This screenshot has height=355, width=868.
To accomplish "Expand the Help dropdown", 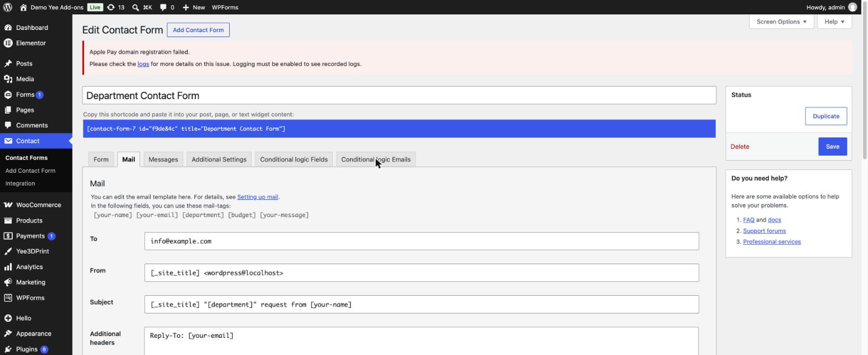I will tap(834, 22).
